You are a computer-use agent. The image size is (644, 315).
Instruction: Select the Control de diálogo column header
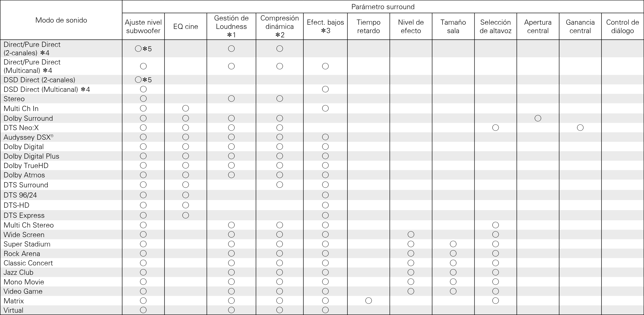[x=622, y=27]
